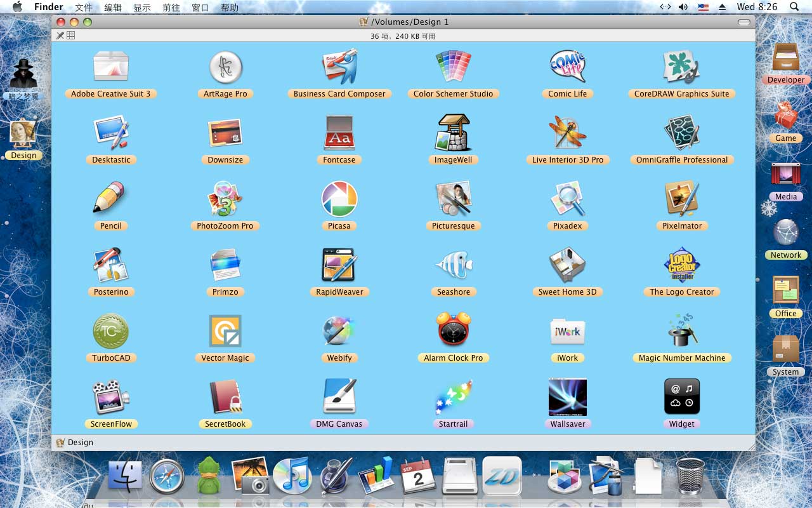The image size is (812, 508).
Task: Select the Picturesque icon
Action: 454,199
